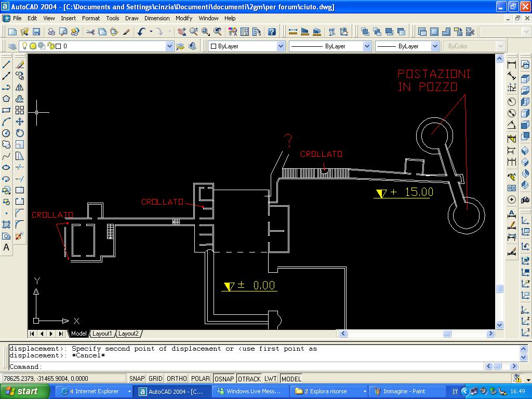Click the Hatch tool icon
532x399 pixels.
[7, 225]
